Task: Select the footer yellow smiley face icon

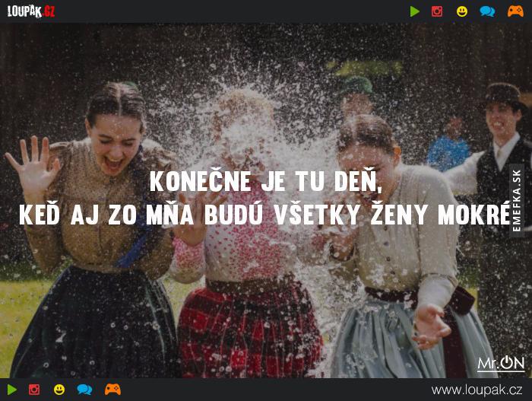Action: click(59, 390)
